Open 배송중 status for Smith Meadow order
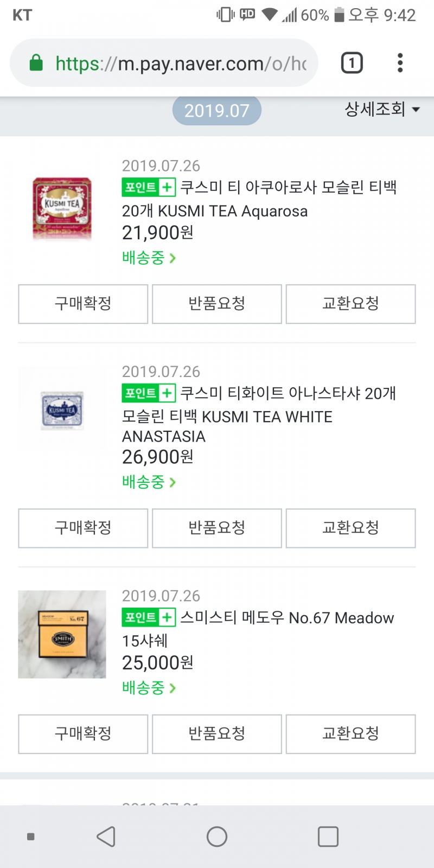 coord(149,688)
